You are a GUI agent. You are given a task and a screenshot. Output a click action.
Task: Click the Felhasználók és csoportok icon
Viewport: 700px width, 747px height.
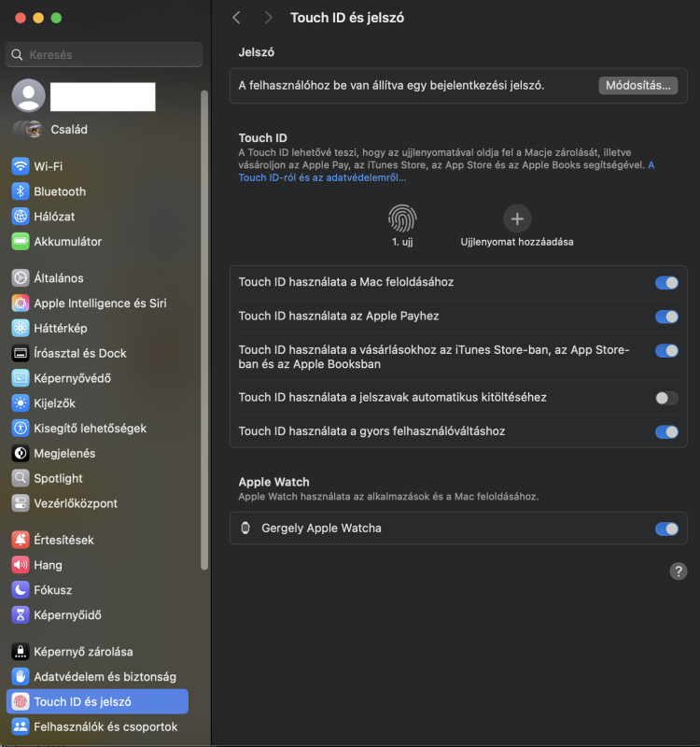point(20,726)
